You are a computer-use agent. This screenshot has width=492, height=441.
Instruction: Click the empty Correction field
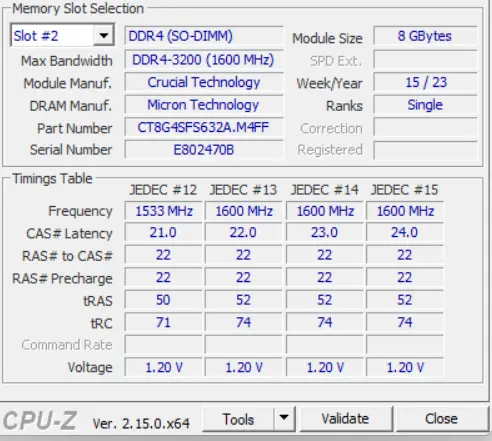pyautogui.click(x=425, y=127)
